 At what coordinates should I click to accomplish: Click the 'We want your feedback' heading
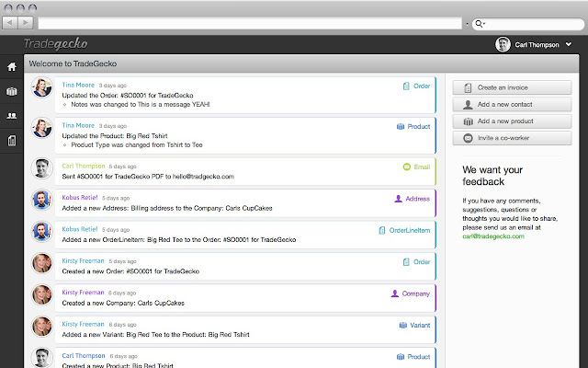[492, 176]
